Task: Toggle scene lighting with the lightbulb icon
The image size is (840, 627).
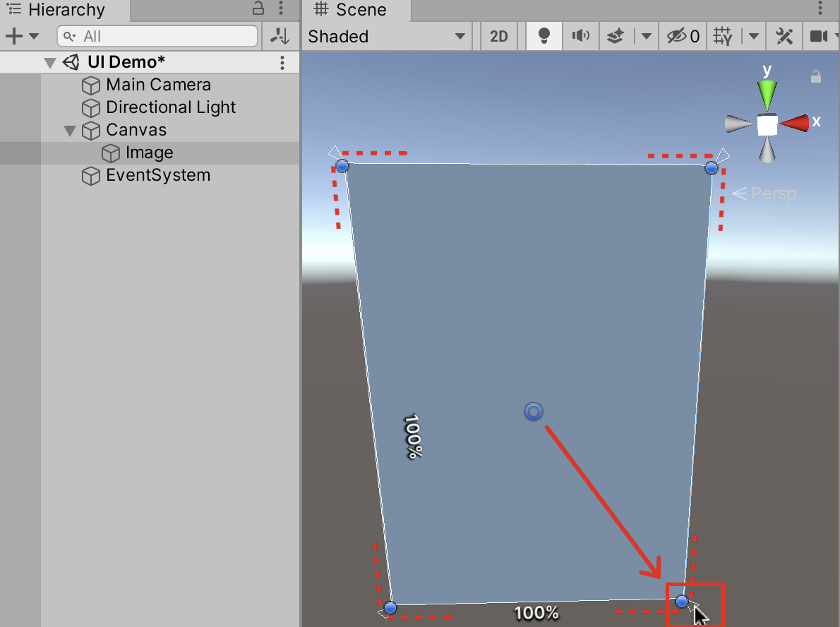Action: coord(544,36)
